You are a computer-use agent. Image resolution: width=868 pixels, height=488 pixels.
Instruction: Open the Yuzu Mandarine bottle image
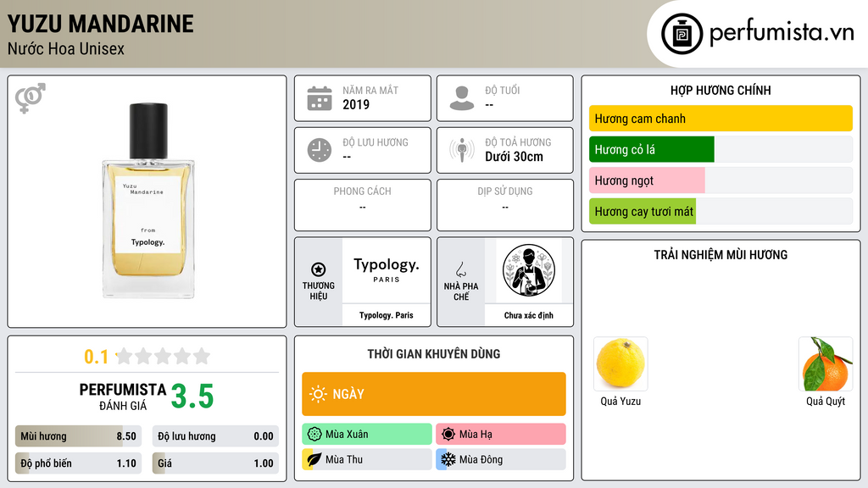(148, 201)
